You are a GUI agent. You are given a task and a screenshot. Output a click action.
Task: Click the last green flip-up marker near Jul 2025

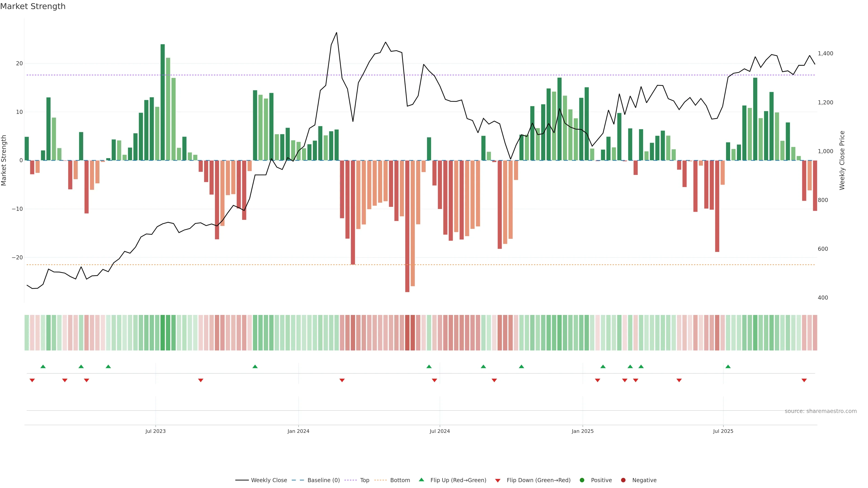(728, 366)
